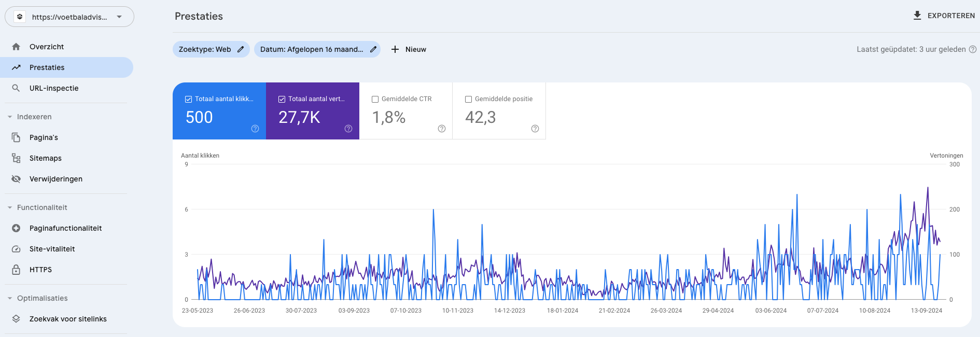Open Verwijderingen page
980x337 pixels.
[x=66, y=179]
